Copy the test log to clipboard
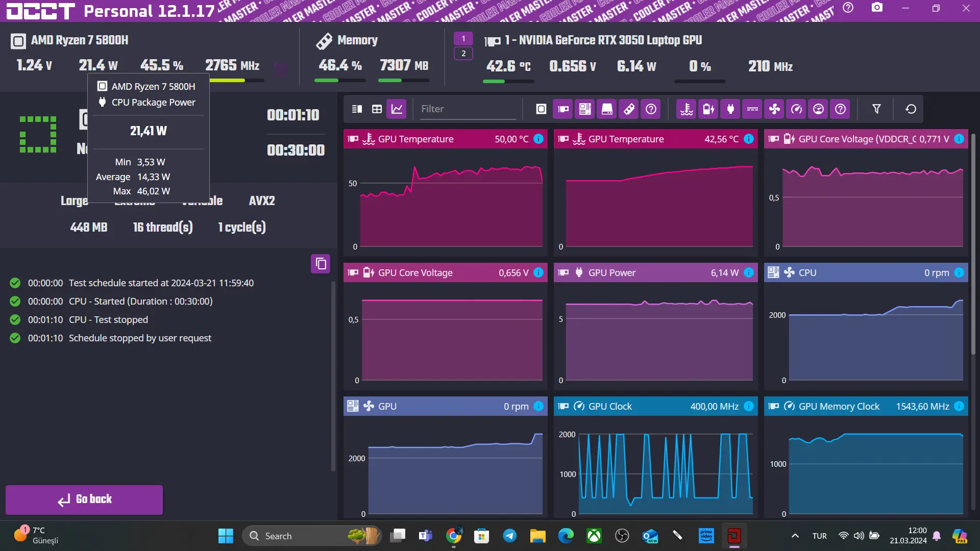980x551 pixels. coord(321,264)
